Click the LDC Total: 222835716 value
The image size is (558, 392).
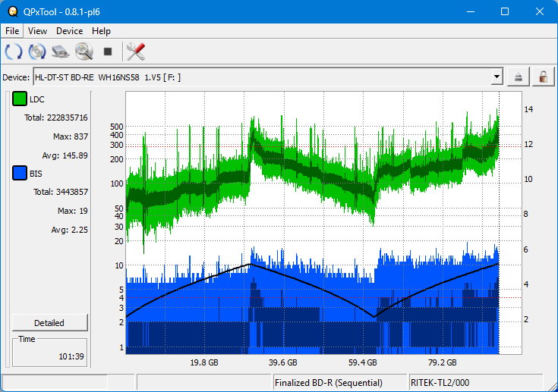pos(56,118)
